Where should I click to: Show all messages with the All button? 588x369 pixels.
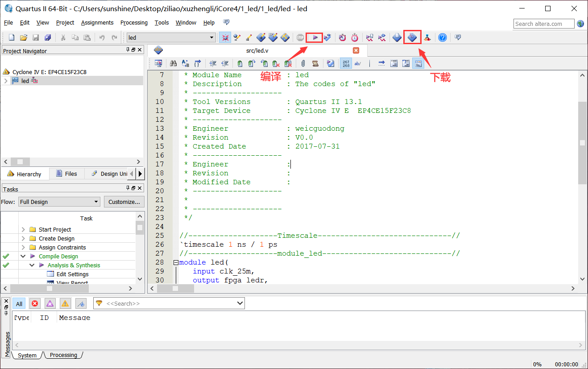click(19, 303)
